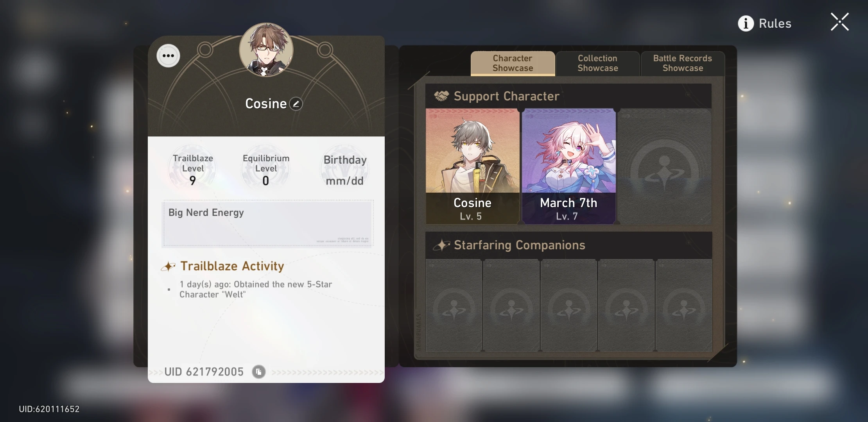This screenshot has width=868, height=422.
Task: Set the Birthday mm/dd field
Action: pyautogui.click(x=345, y=170)
